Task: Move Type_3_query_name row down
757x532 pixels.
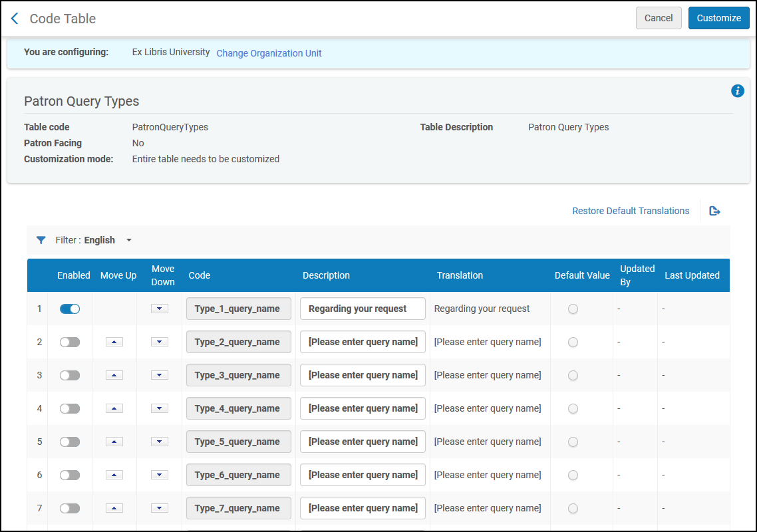Action: coord(160,375)
